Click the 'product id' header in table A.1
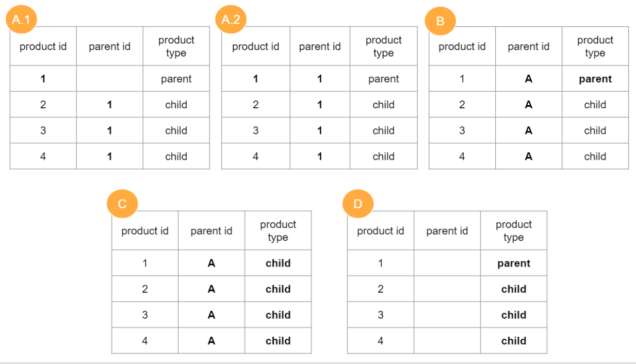This screenshot has height=364, width=636. tap(43, 46)
